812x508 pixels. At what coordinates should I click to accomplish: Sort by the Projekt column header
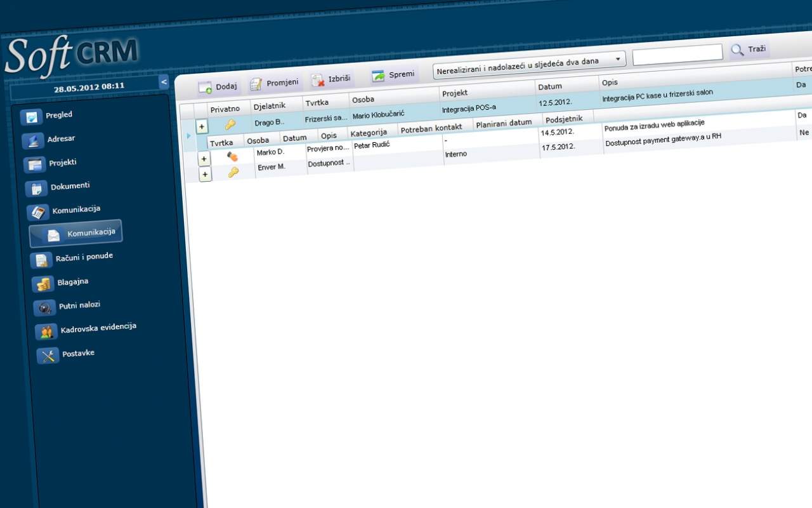(455, 93)
